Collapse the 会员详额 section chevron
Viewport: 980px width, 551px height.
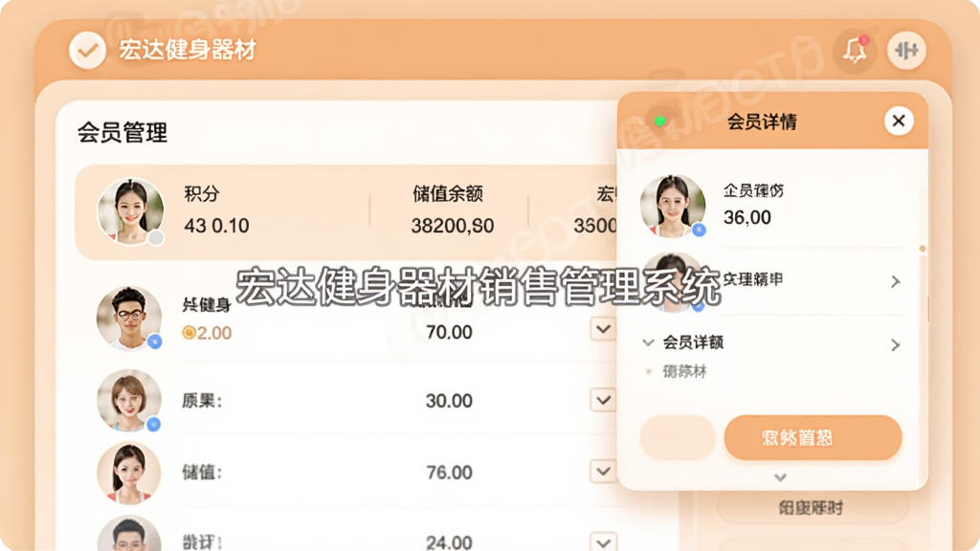(x=648, y=342)
